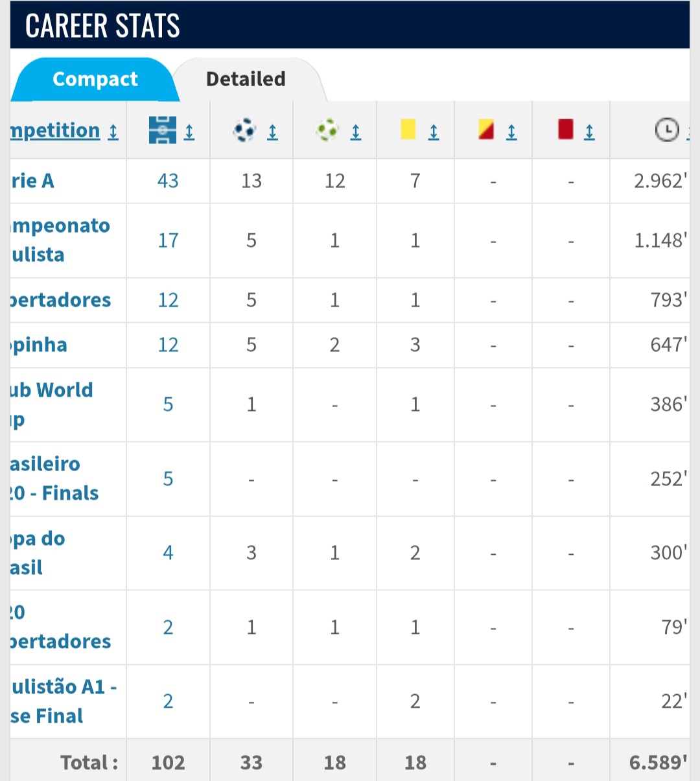Click the goals soccer ball icon
Image resolution: width=700 pixels, height=781 pixels.
(244, 131)
